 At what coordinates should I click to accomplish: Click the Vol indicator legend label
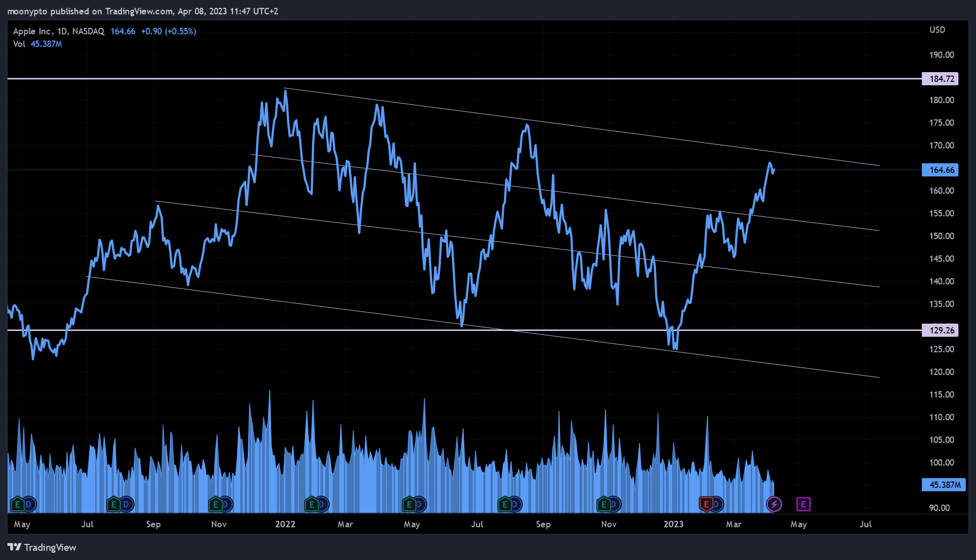pyautogui.click(x=19, y=44)
